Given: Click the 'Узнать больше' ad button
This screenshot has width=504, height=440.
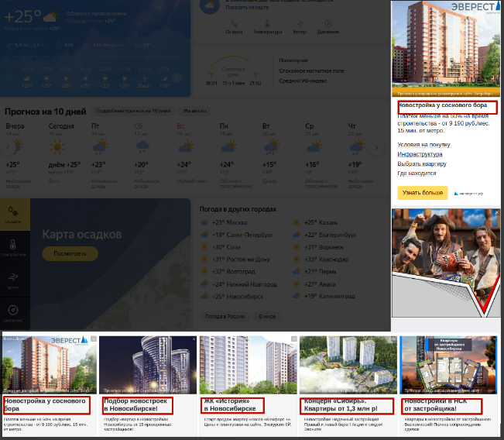Looking at the screenshot, I should coord(422,193).
